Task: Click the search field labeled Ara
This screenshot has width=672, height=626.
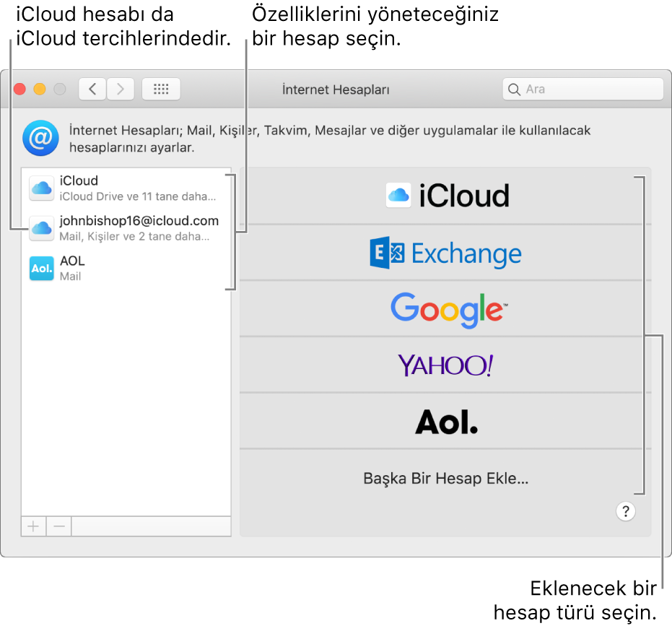Action: [583, 90]
